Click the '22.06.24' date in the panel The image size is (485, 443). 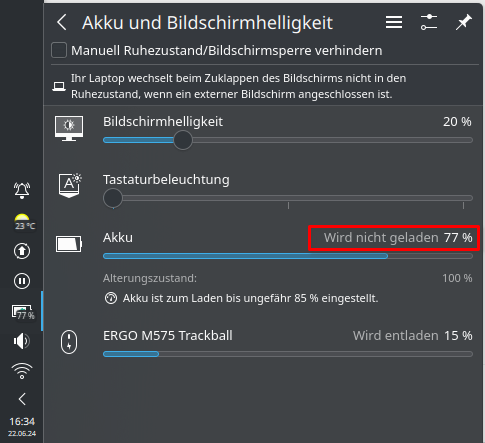pos(22,434)
